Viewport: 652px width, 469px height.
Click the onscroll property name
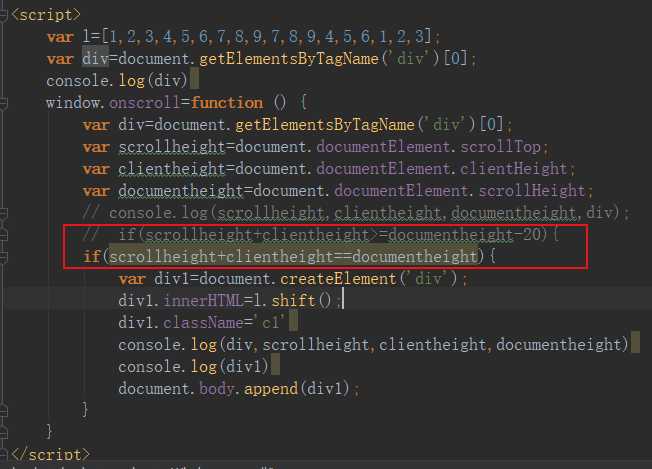pyautogui.click(x=145, y=103)
